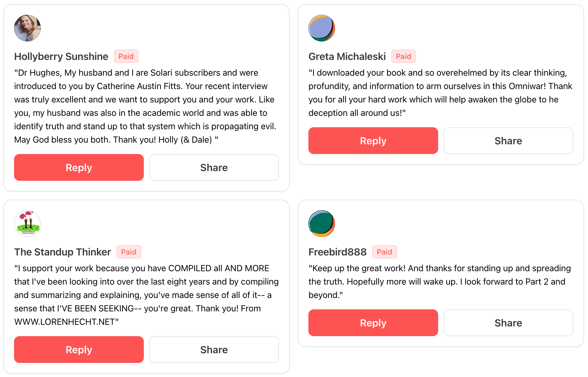Click The Standup Thinker's mushroom avatar
Viewport: 588px width, 377px height.
pos(27,224)
